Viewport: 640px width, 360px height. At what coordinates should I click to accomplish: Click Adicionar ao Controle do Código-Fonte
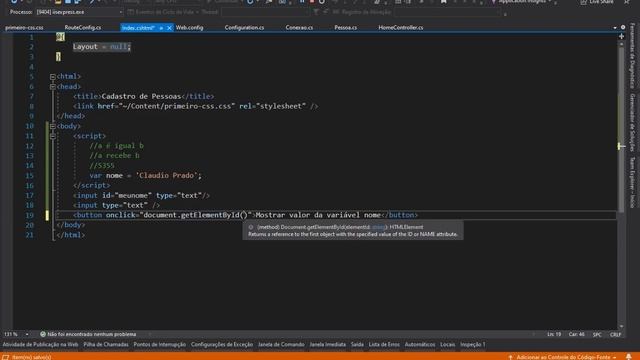point(563,357)
